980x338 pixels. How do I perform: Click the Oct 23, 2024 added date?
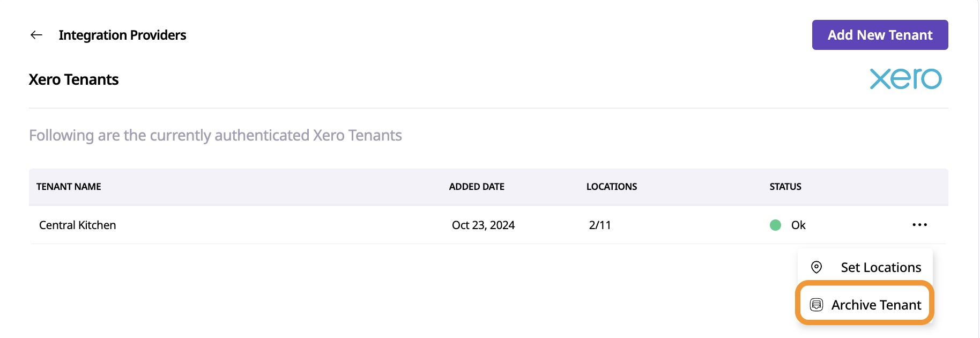(483, 225)
